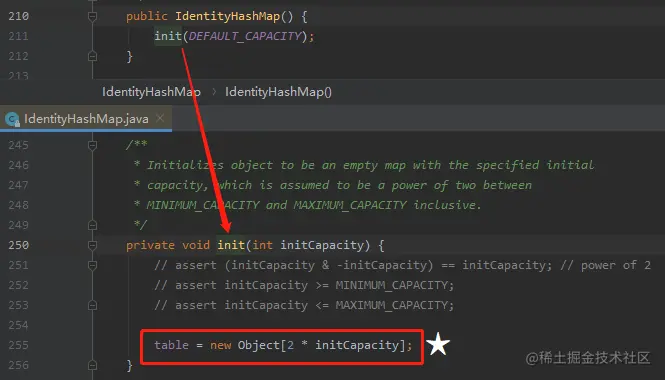Viewport: 665px width, 380px height.
Task: Close the IdentityHashMap.java editor tab
Action: click(x=160, y=118)
